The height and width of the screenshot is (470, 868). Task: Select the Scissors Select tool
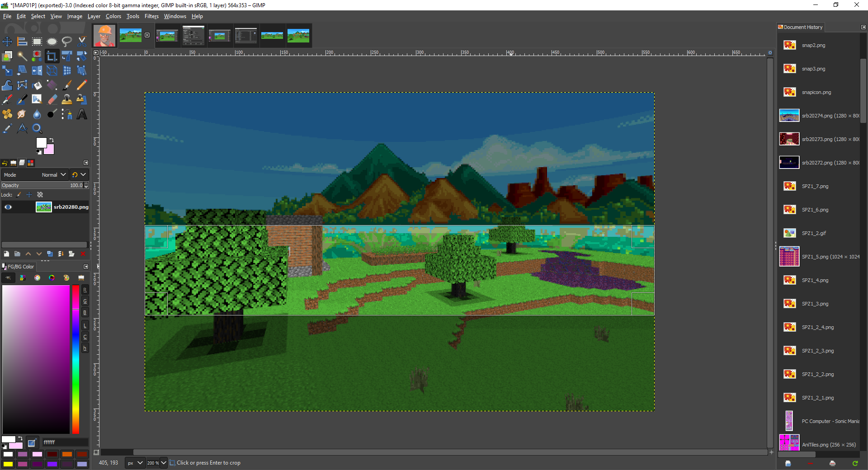point(82,42)
